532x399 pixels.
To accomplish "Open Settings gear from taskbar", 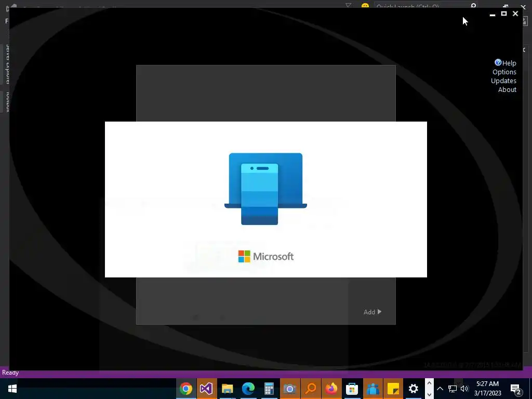I will pos(413,389).
